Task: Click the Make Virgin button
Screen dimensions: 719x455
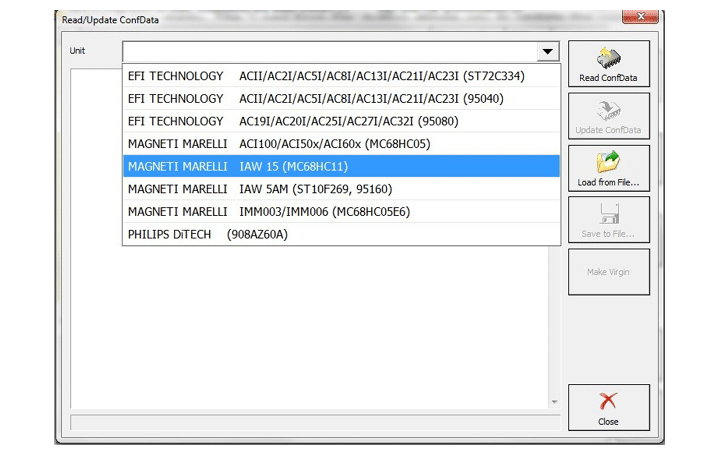Action: 608,272
